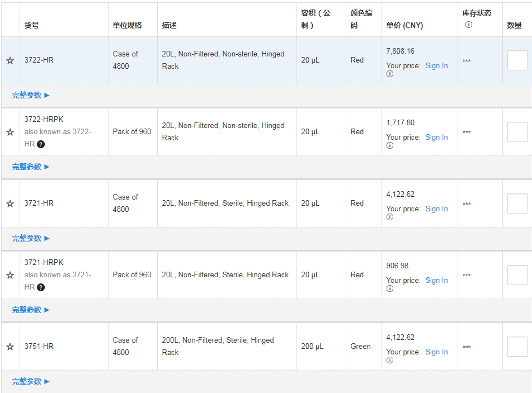Expand full parameters under 3751-HR row
The height and width of the screenshot is (393, 532).
31,381
